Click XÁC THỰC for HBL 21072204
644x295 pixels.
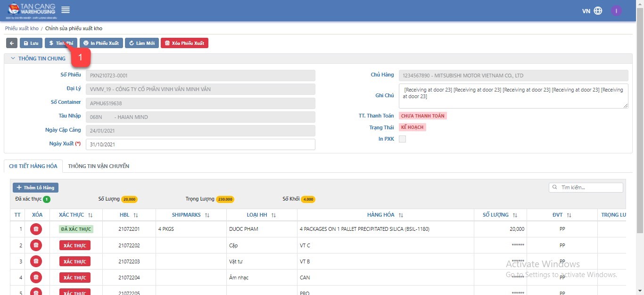click(x=74, y=278)
